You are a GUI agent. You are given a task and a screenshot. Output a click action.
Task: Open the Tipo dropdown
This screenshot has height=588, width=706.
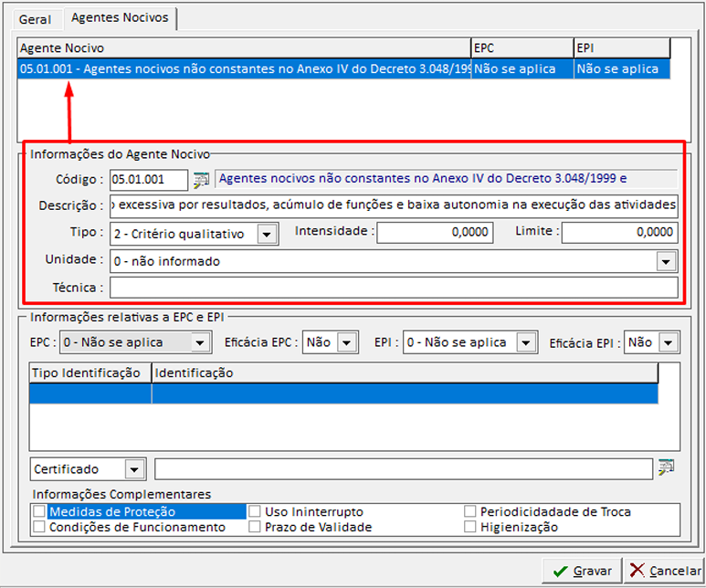click(x=267, y=235)
